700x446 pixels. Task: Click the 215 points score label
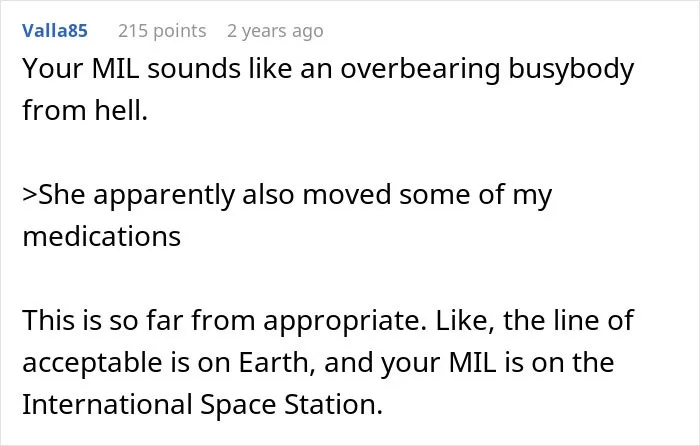pyautogui.click(x=162, y=31)
